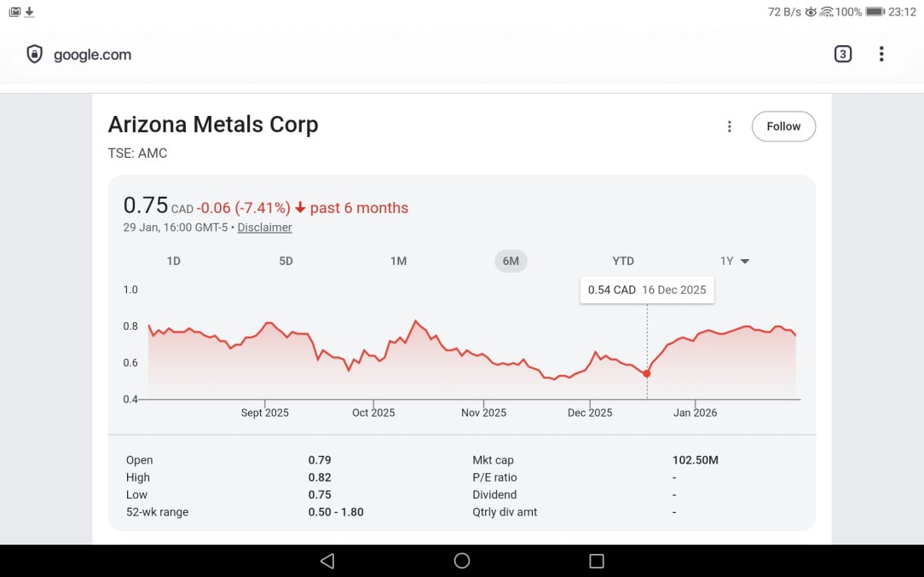Tap the site security shield icon
The image size is (924, 577).
(x=34, y=55)
